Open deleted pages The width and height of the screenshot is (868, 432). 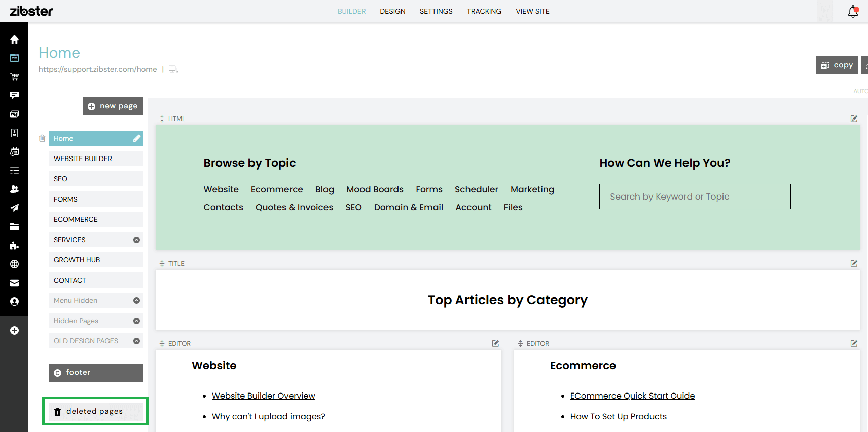[96, 411]
